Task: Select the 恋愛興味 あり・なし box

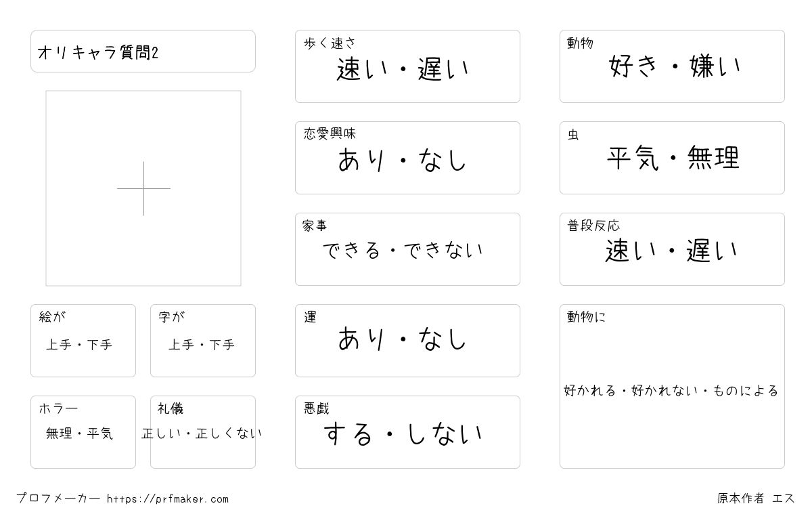Action: pos(407,158)
